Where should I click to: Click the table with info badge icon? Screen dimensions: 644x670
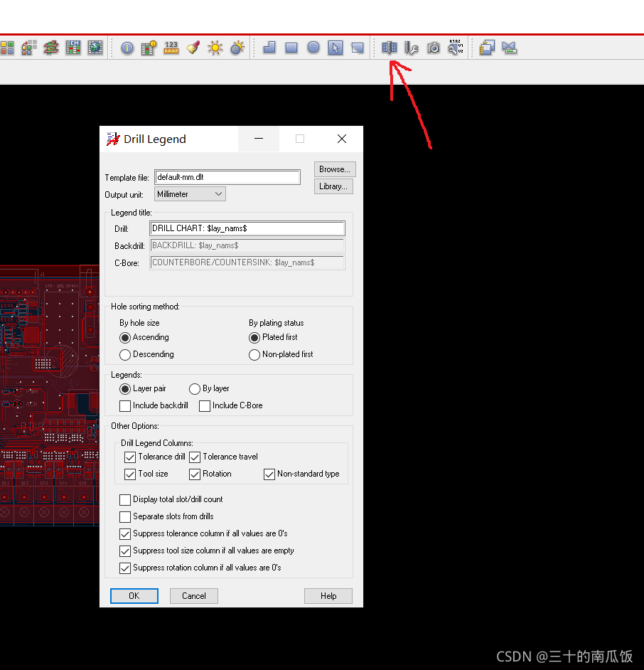(x=149, y=48)
